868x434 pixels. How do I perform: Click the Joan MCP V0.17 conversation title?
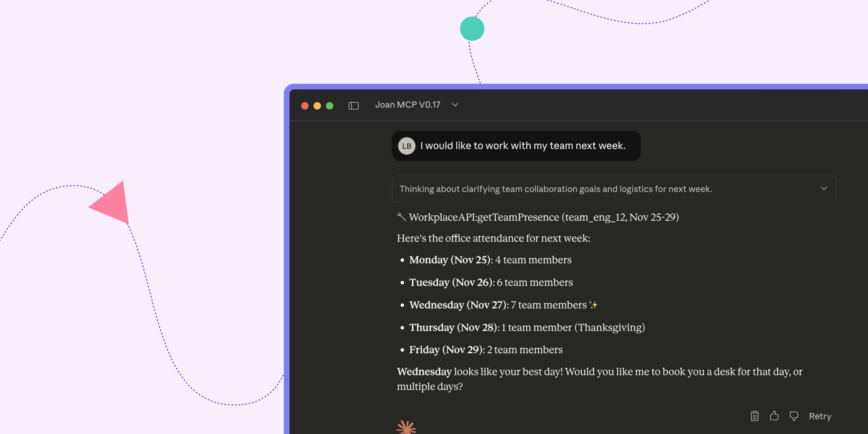coord(407,105)
